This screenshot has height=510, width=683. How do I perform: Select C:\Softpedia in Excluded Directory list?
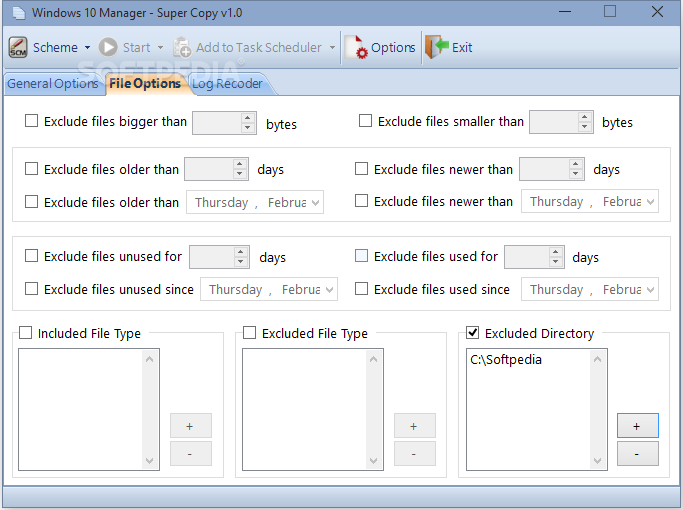point(506,360)
